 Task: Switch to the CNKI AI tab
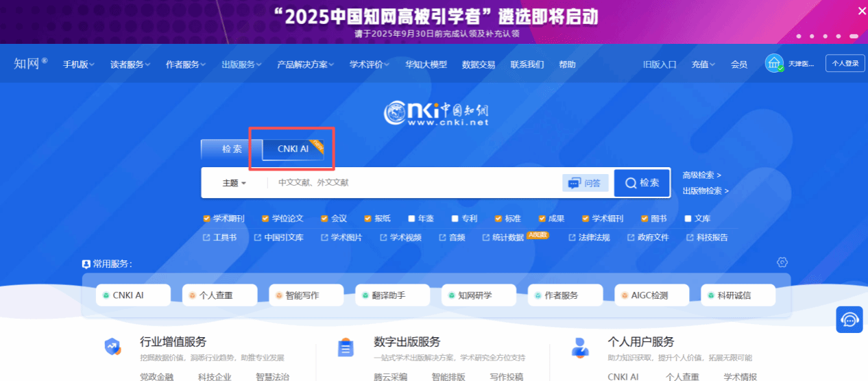293,149
